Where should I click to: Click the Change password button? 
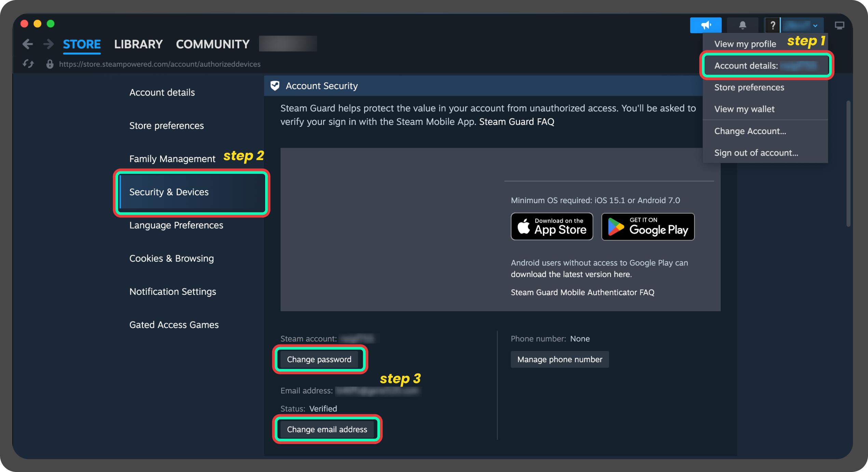click(319, 359)
